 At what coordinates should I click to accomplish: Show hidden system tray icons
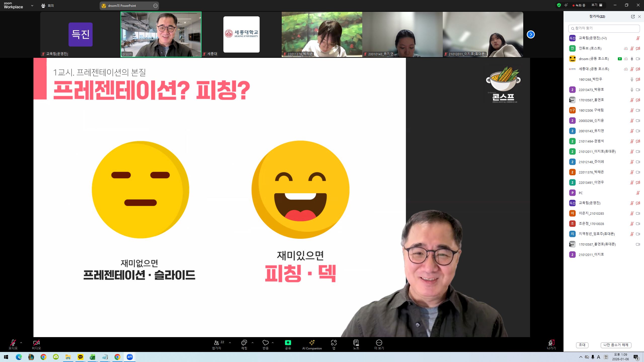click(x=581, y=357)
